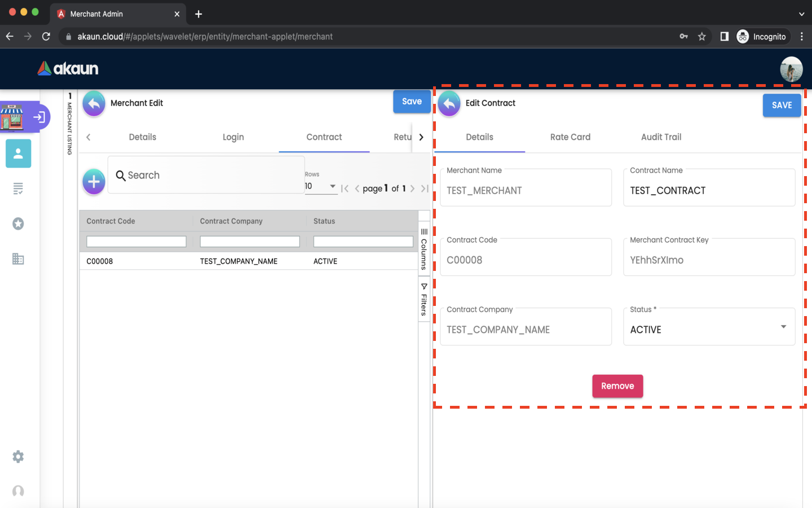This screenshot has width=812, height=508.
Task: Open the Rows per page dropdown
Action: [320, 186]
